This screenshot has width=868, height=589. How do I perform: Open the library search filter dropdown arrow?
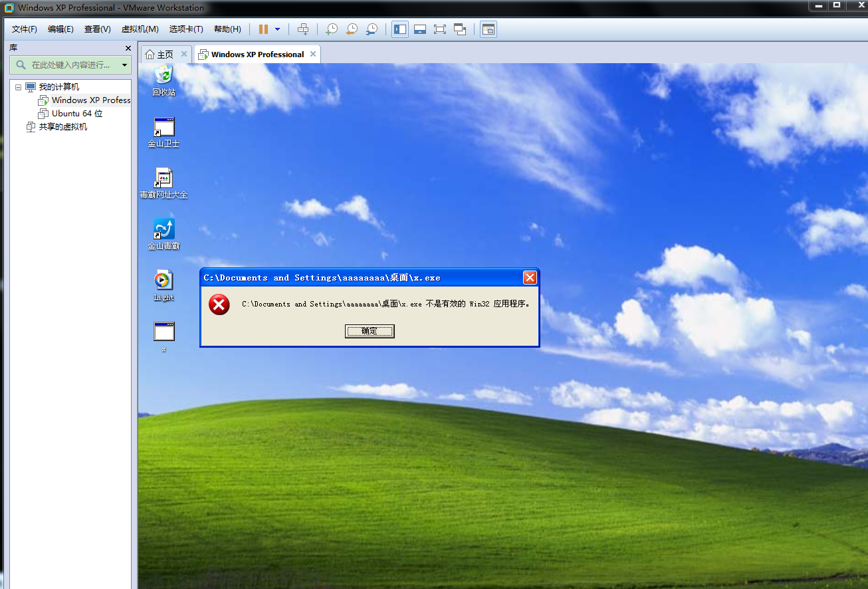pos(124,65)
